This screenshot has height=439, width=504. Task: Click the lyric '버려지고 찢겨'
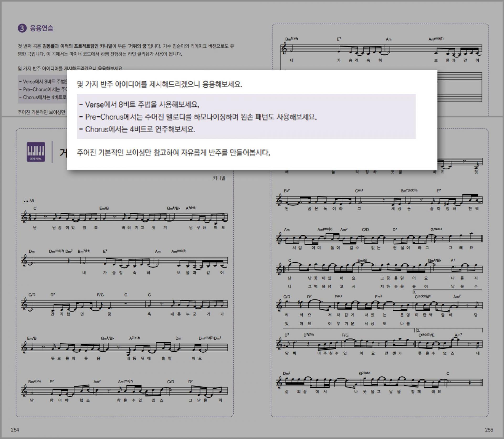coord(144,228)
